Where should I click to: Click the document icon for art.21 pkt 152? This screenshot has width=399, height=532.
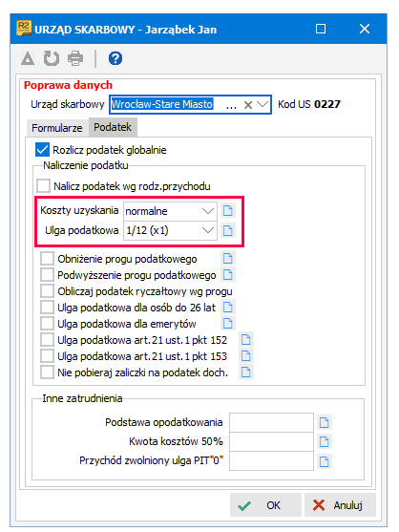[245, 340]
